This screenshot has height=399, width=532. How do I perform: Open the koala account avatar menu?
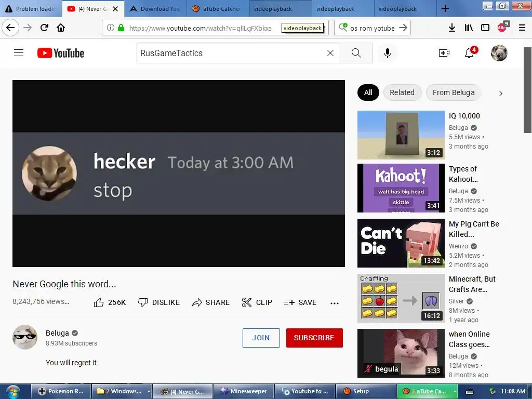[499, 53]
